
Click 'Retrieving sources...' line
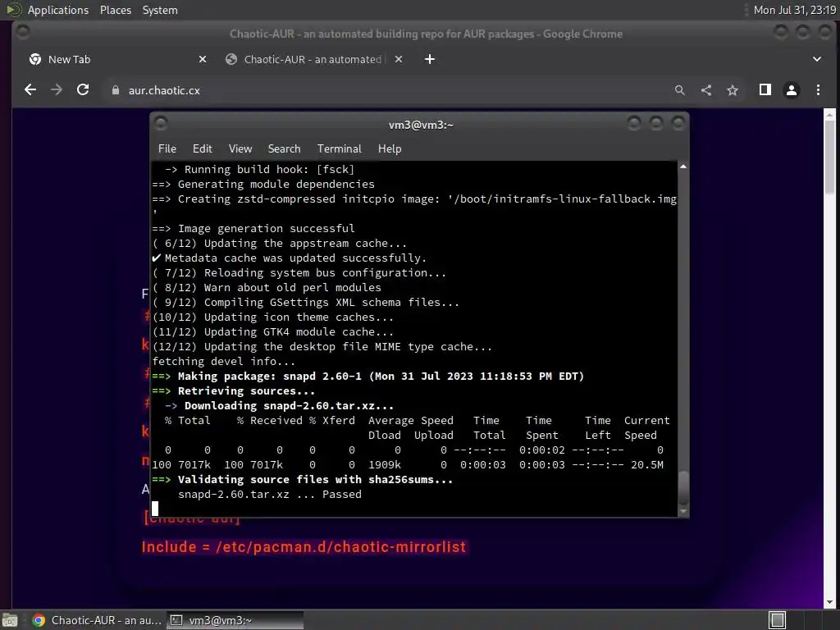[234, 391]
